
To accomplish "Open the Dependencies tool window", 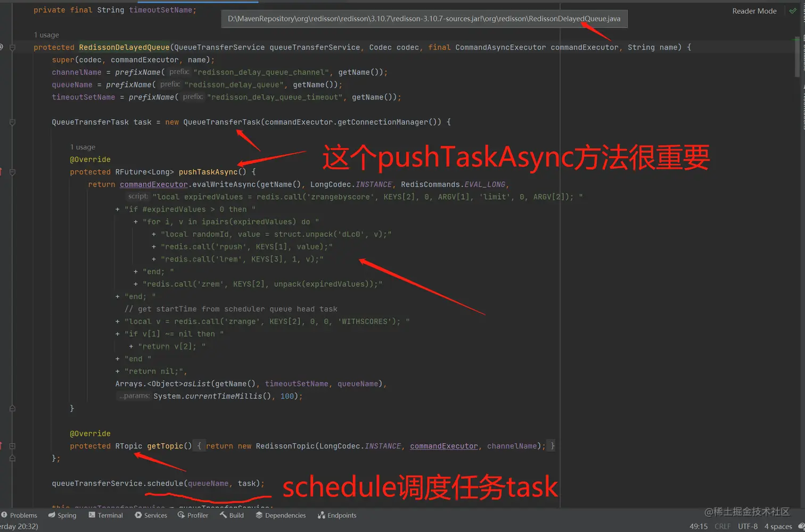I will click(281, 515).
